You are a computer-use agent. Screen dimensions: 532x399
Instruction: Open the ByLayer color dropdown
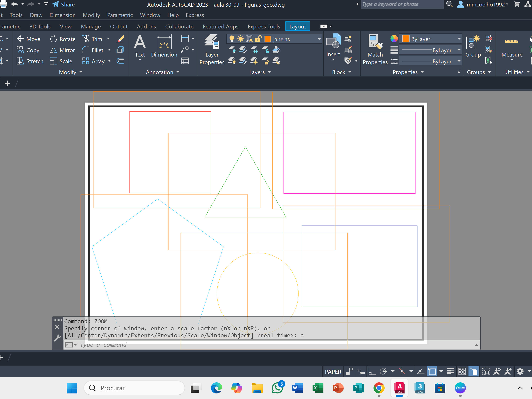tap(459, 39)
